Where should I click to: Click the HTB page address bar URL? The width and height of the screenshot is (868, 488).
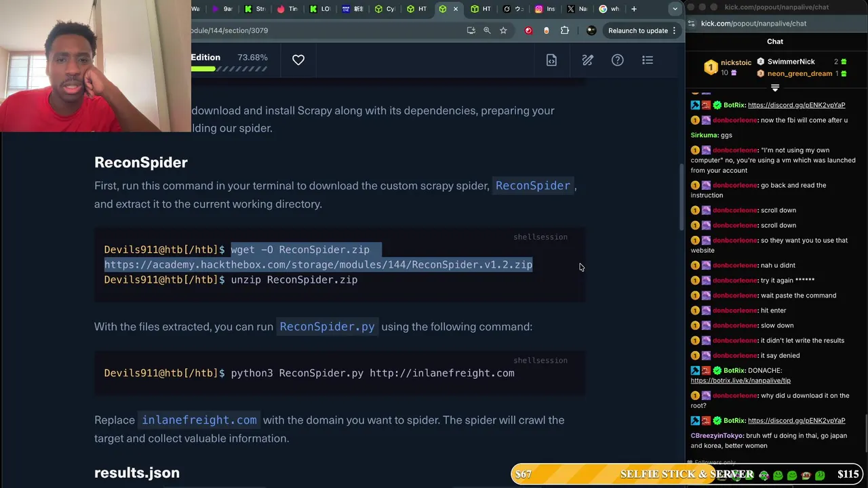click(x=325, y=30)
